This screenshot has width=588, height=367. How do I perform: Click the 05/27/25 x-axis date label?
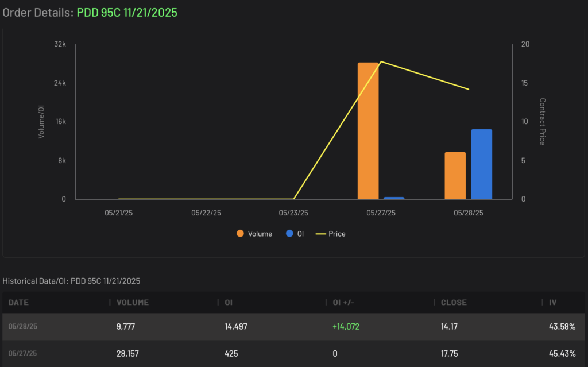pyautogui.click(x=381, y=213)
